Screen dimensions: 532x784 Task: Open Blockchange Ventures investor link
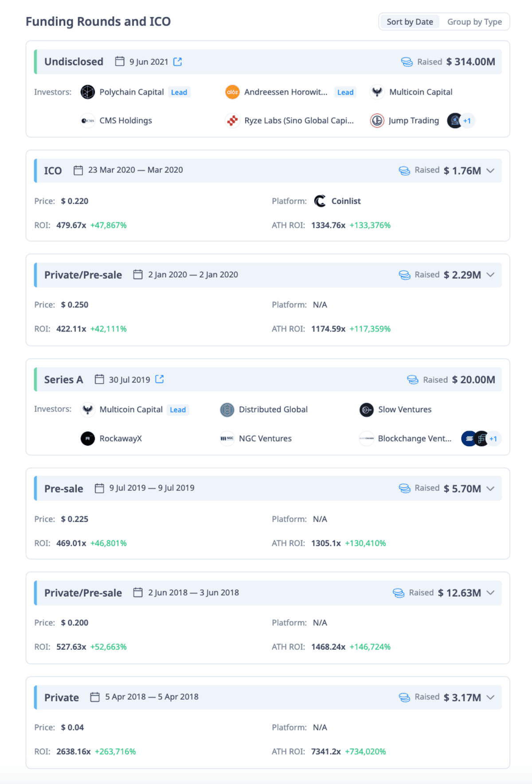click(x=415, y=438)
